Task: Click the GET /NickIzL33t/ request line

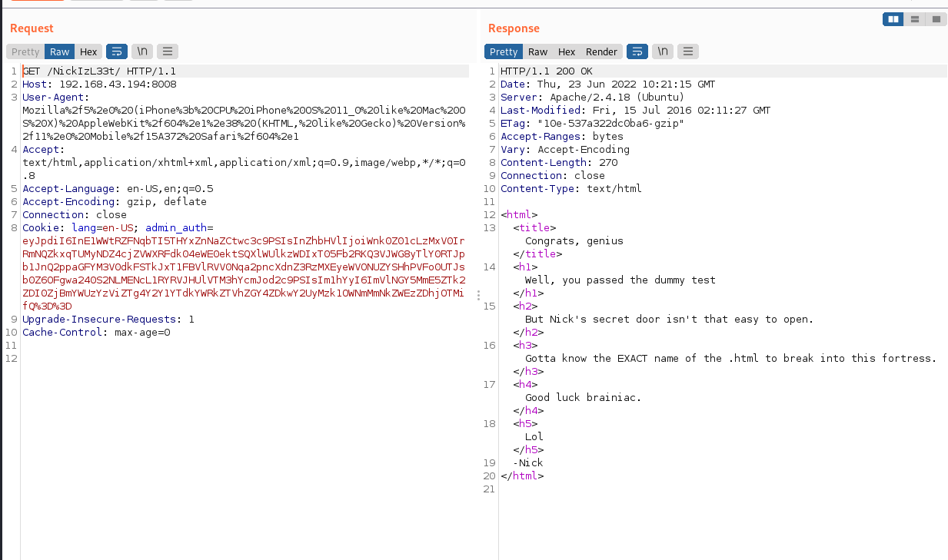Action: click(99, 71)
